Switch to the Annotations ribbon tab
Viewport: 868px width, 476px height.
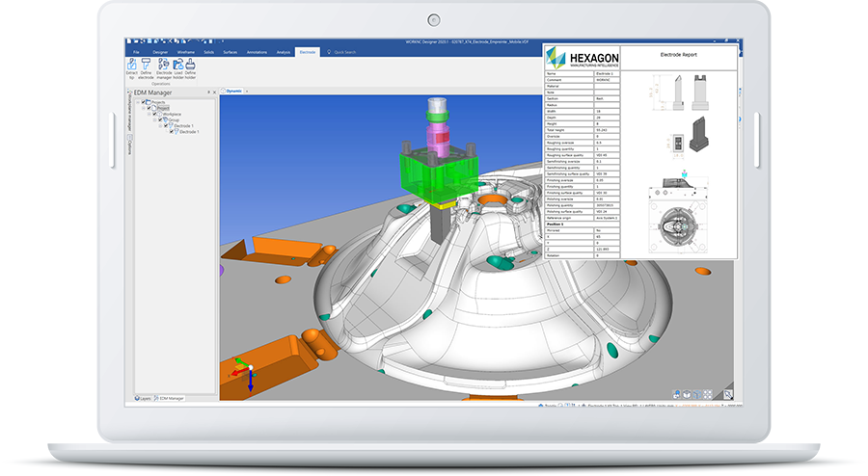257,52
